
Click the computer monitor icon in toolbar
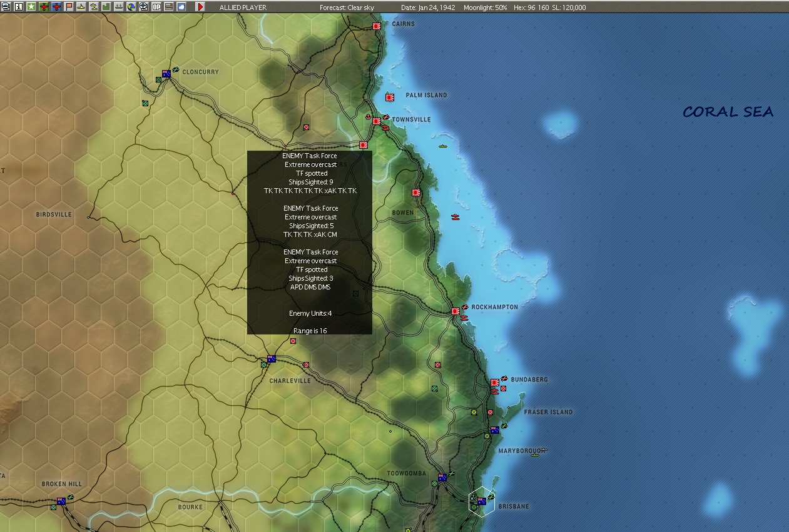[6, 7]
